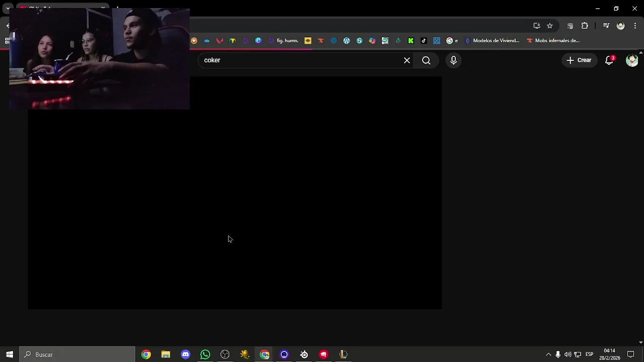Open Chrome media controls icon
Image resolution: width=644 pixels, height=362 pixels.
[606, 26]
